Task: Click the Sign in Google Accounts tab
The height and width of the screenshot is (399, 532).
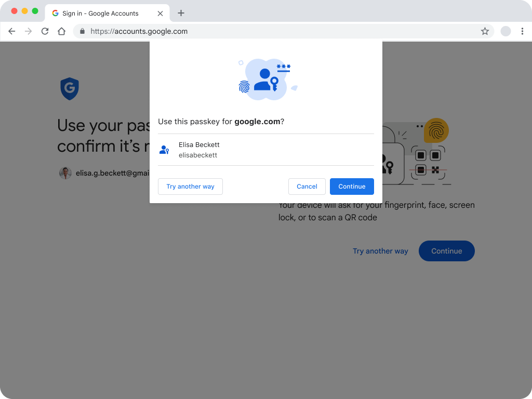Action: tap(99, 13)
